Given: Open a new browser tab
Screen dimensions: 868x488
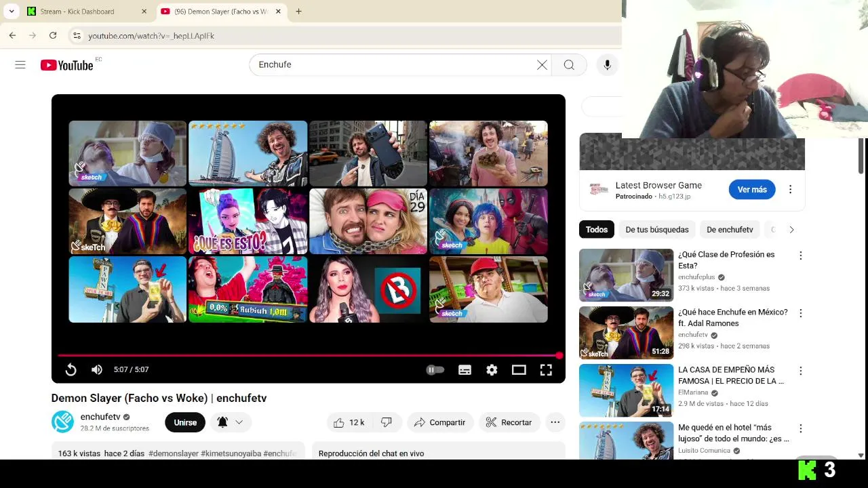Looking at the screenshot, I should 298,12.
